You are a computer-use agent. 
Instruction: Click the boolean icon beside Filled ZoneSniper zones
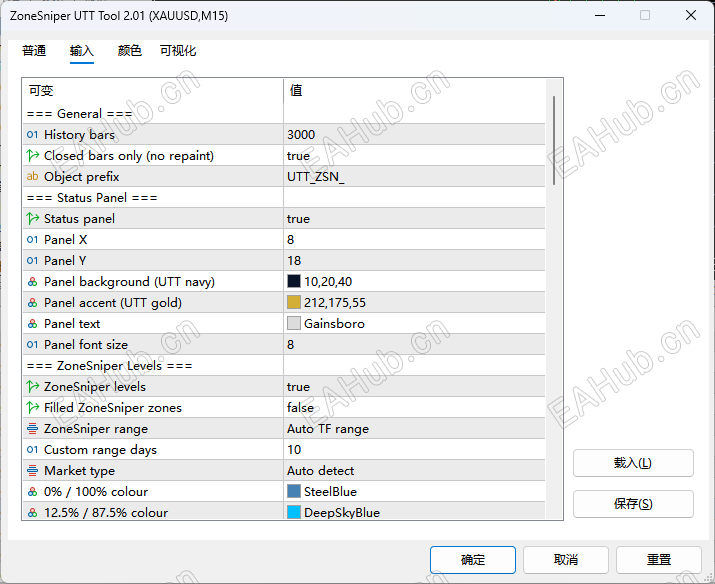pyautogui.click(x=32, y=407)
